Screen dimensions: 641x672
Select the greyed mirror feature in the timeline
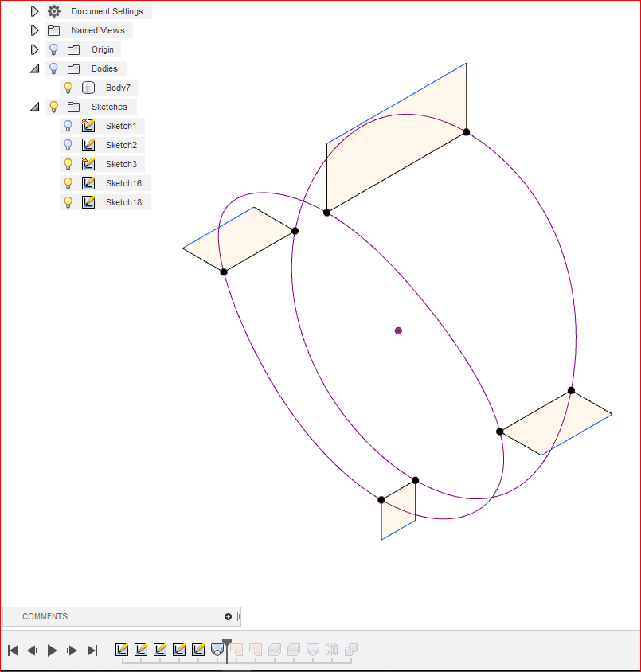pyautogui.click(x=332, y=650)
